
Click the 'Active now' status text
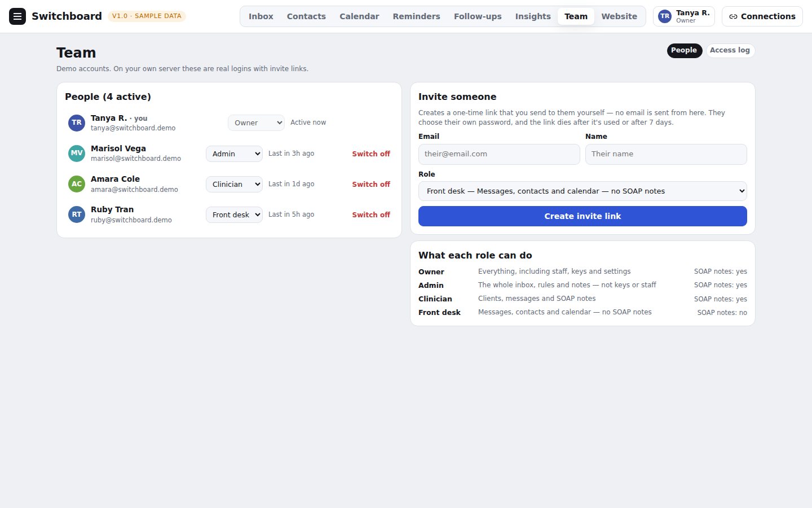click(x=308, y=122)
